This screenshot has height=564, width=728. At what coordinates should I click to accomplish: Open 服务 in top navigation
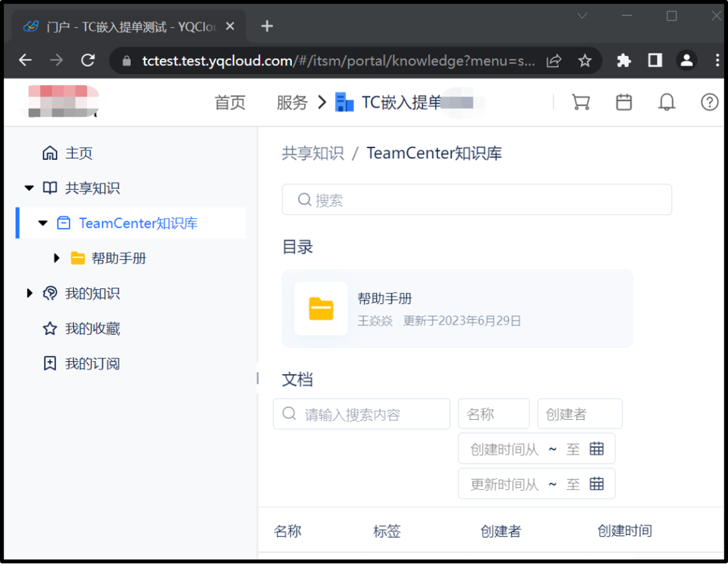coord(292,102)
